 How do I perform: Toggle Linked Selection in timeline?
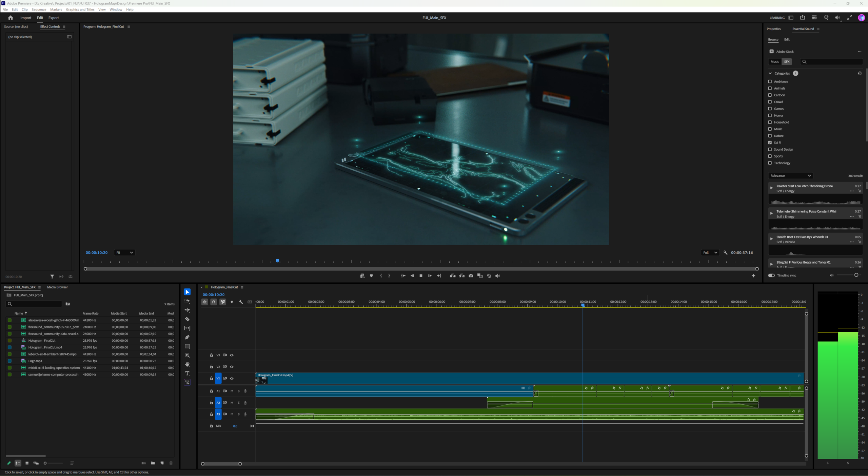(223, 302)
